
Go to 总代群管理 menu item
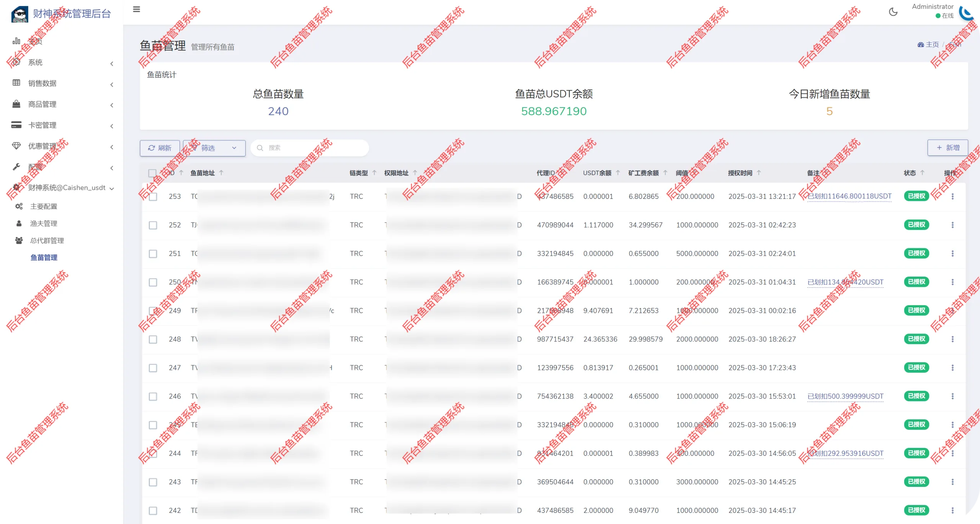click(47, 241)
